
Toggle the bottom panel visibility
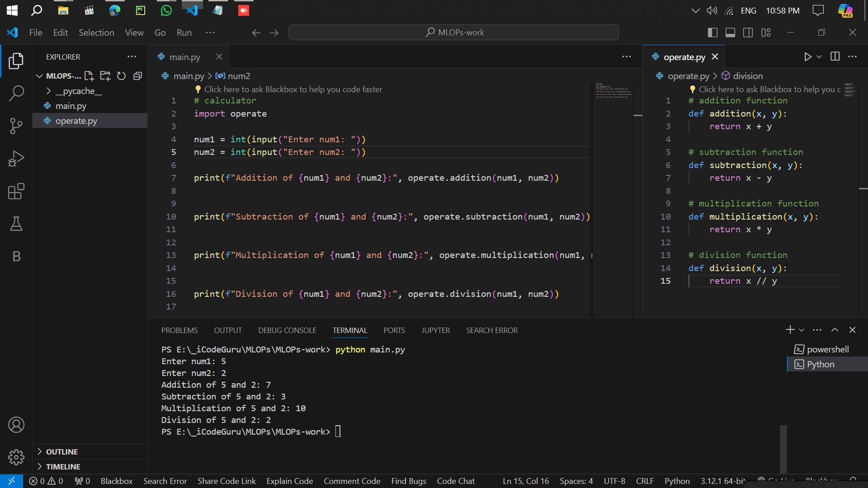[x=730, y=33]
